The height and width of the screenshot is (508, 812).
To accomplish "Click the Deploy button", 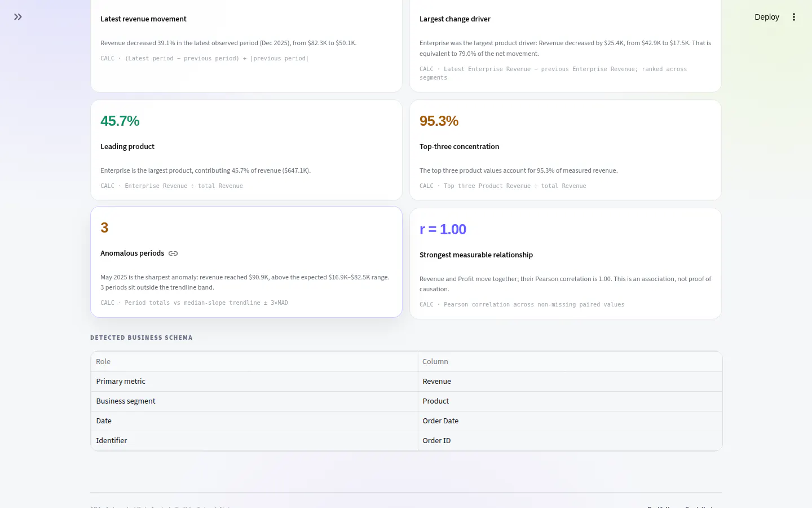I will click(767, 17).
